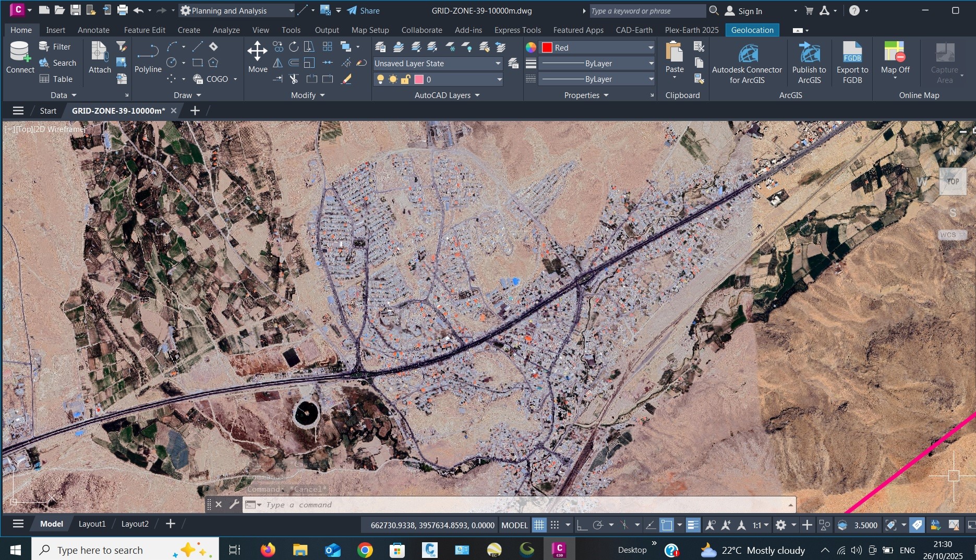Toggle the drawing grid display
Viewport: 976px width, 560px height.
coord(539,525)
